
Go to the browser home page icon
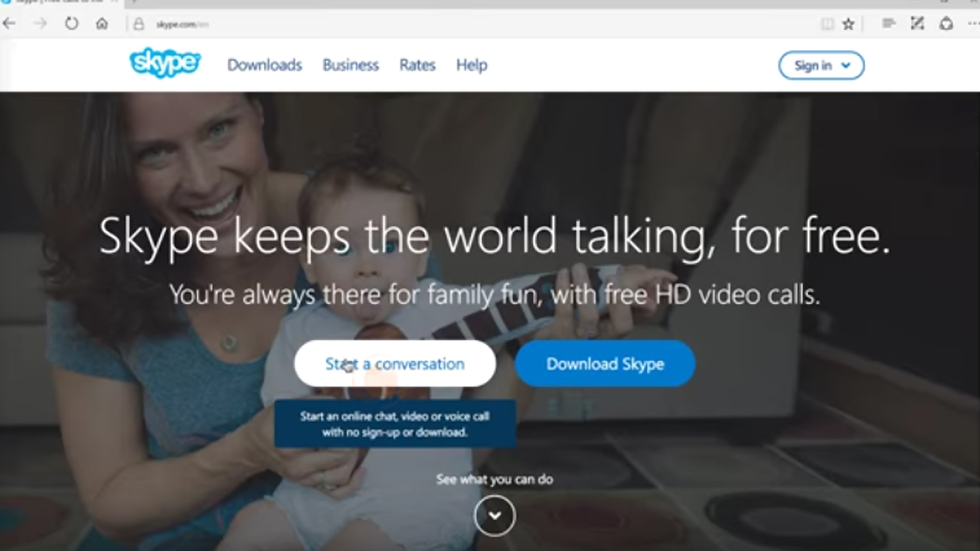click(102, 24)
